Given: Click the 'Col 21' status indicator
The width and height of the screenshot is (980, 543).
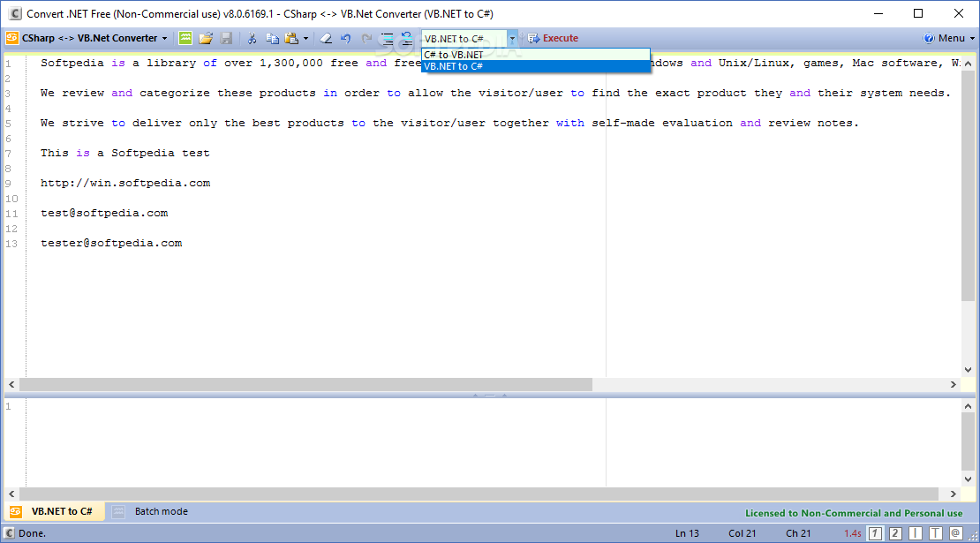Looking at the screenshot, I should 742,533.
